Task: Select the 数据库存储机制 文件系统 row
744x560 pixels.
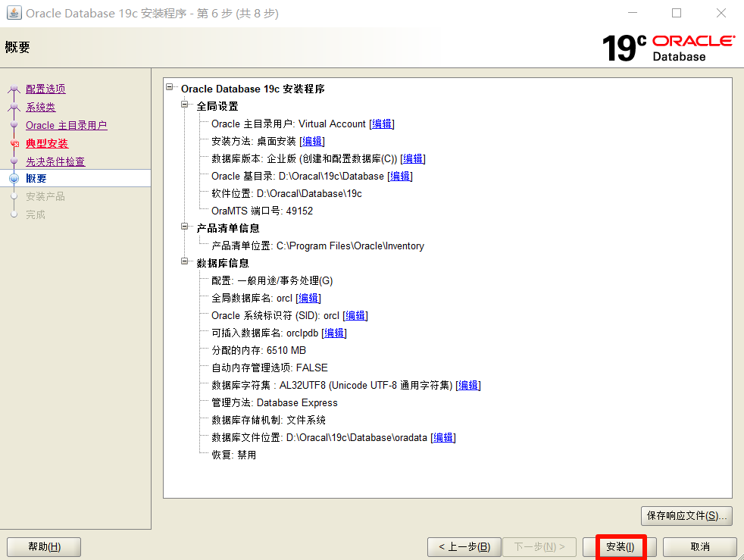Action: (268, 420)
